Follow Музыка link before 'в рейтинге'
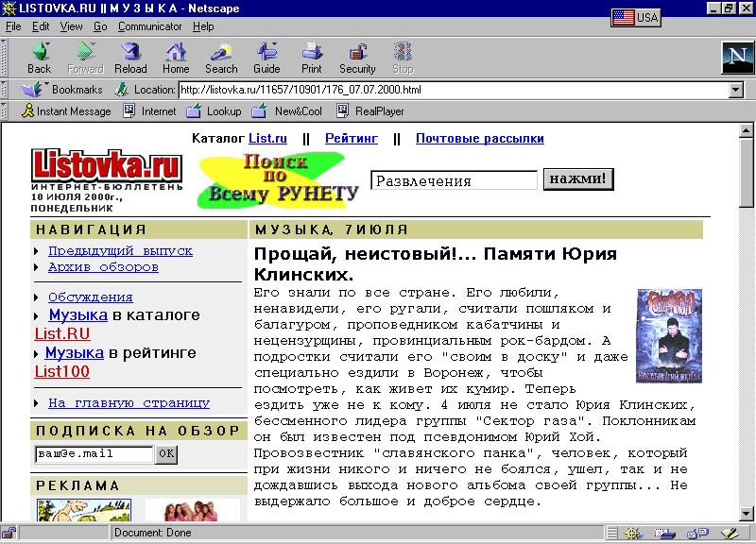The image size is (756, 544). pos(75,352)
